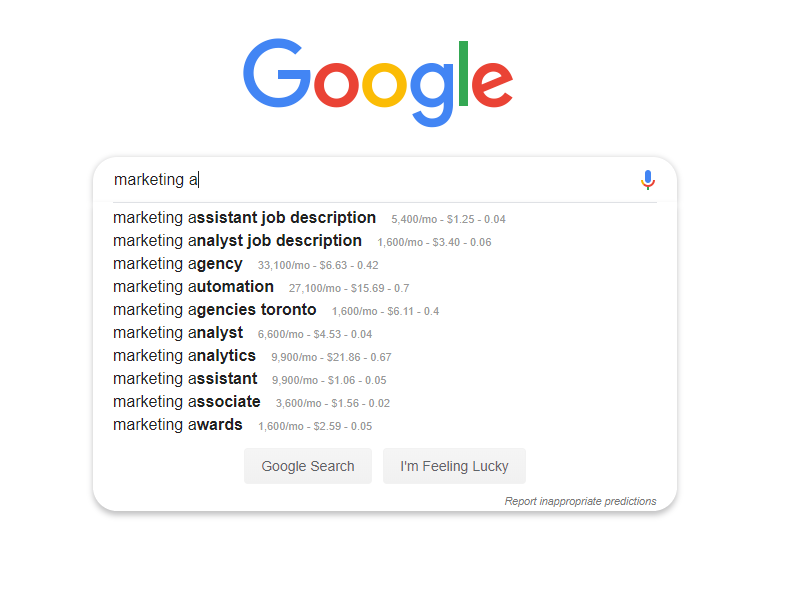The width and height of the screenshot is (785, 594).
Task: Click the 9,900/mo - $21.86 stats for marketing analytics
Action: pyautogui.click(x=331, y=358)
